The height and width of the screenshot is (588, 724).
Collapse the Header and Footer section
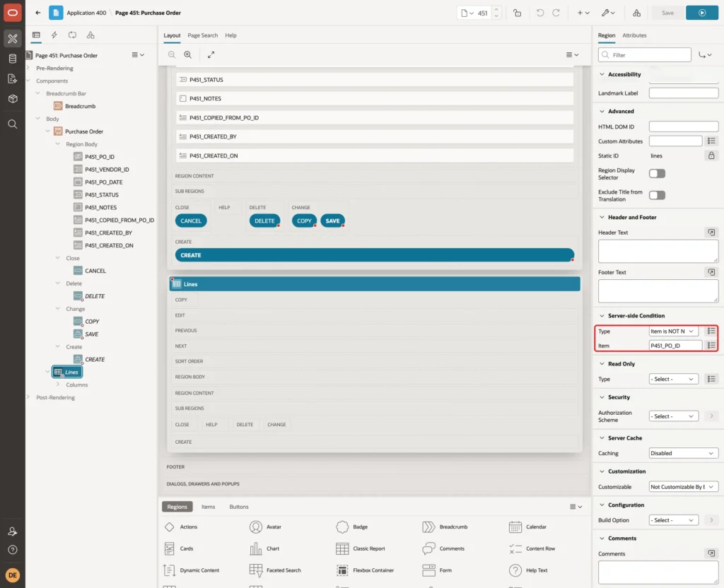pyautogui.click(x=602, y=218)
